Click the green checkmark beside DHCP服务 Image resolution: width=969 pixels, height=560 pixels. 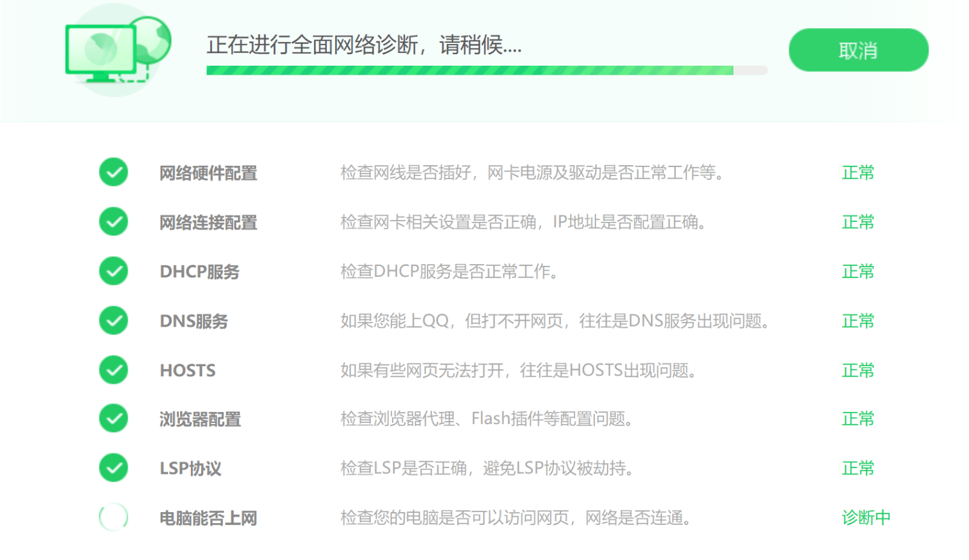pos(114,271)
